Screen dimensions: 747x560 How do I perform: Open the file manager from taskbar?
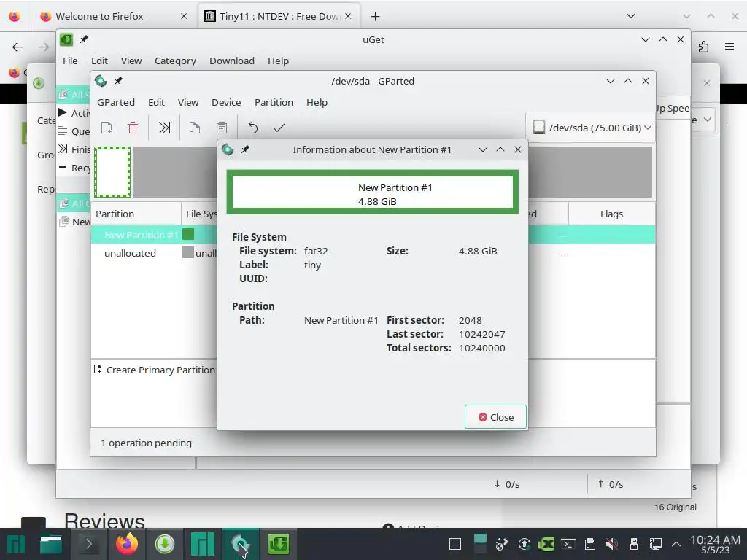pos(50,544)
